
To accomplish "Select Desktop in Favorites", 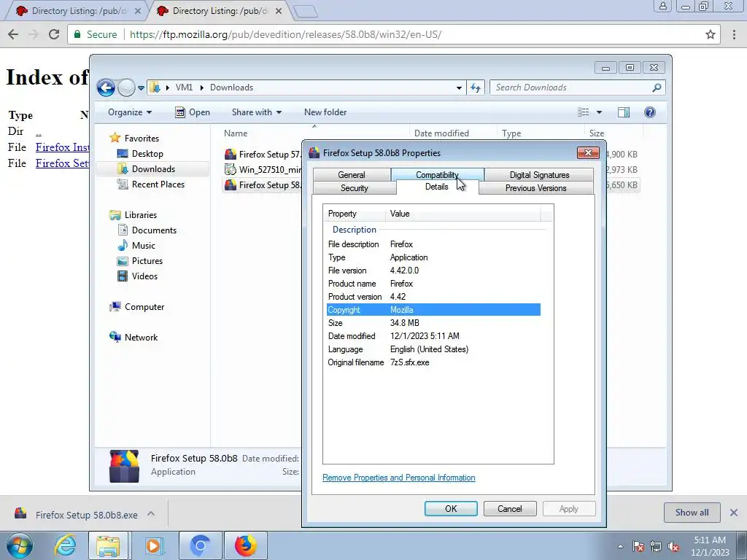I will (x=147, y=154).
